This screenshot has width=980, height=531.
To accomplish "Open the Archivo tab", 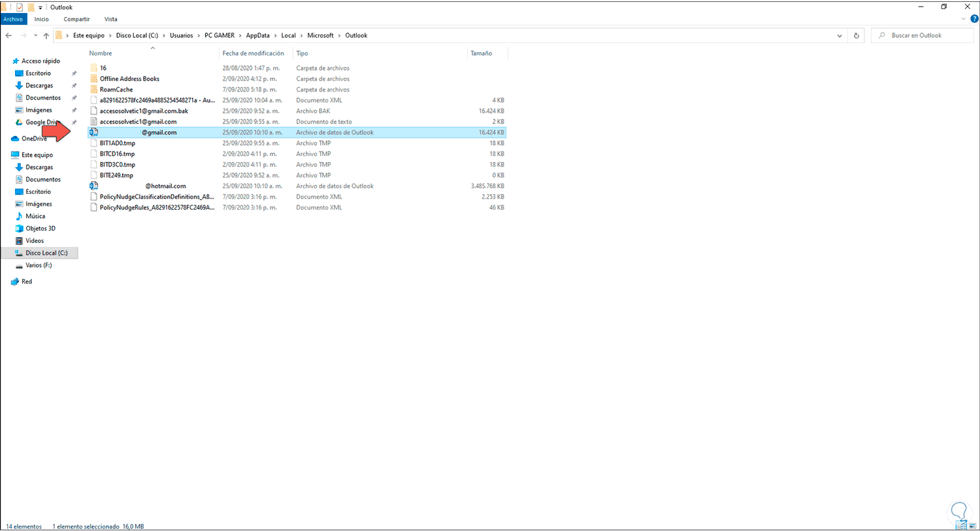I will click(x=13, y=19).
